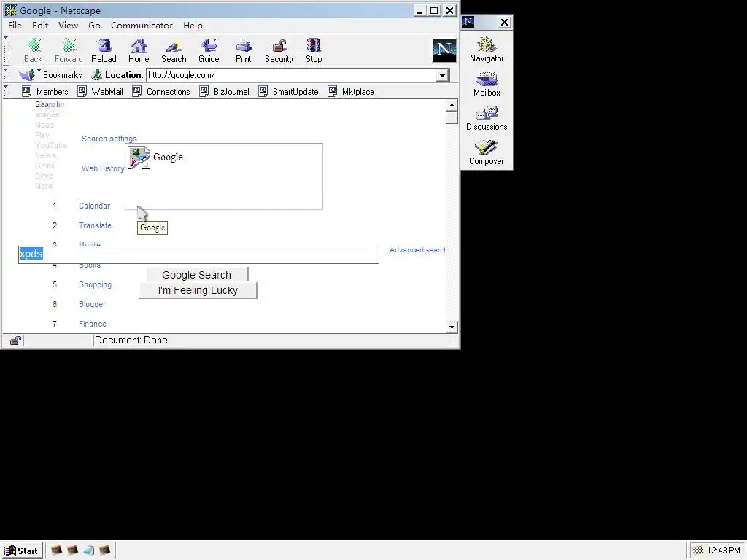Open the Calendar link
Viewport: 747px width, 560px height.
[x=94, y=206]
